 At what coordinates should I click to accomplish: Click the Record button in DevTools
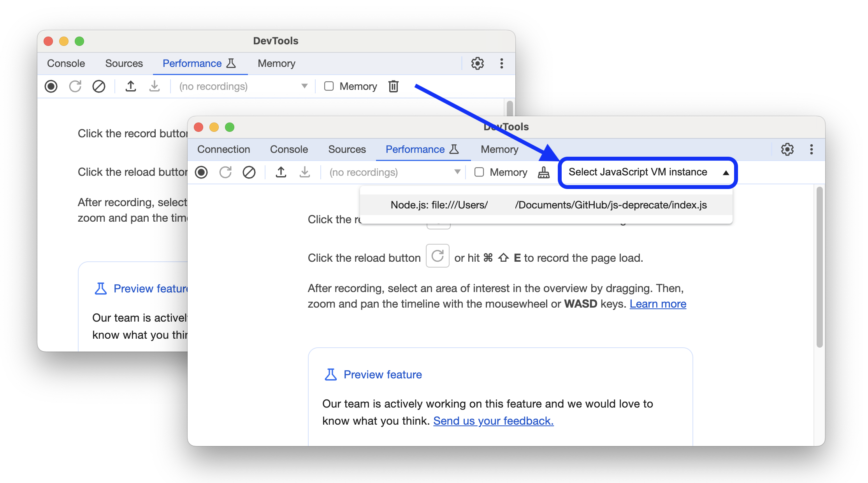202,173
